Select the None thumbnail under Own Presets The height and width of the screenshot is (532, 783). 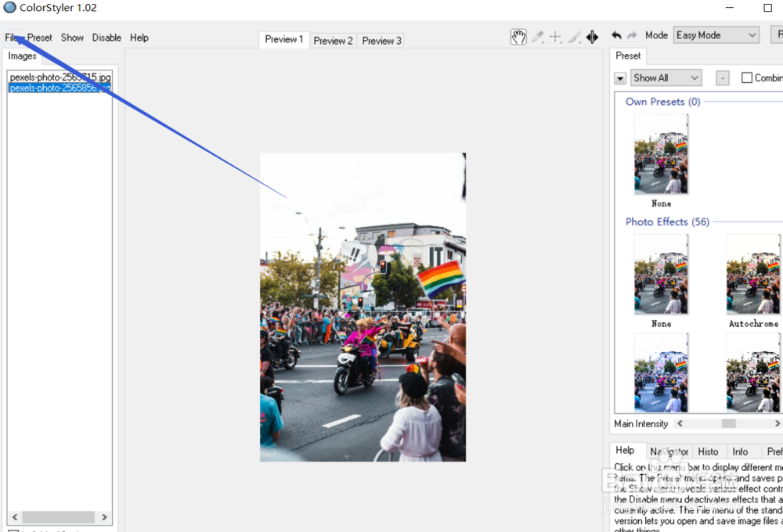tap(661, 153)
